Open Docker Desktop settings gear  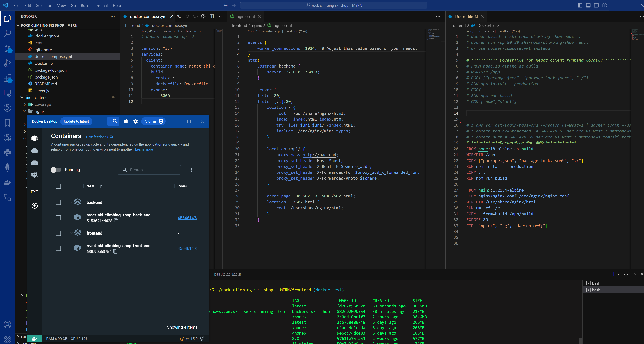coord(136,121)
